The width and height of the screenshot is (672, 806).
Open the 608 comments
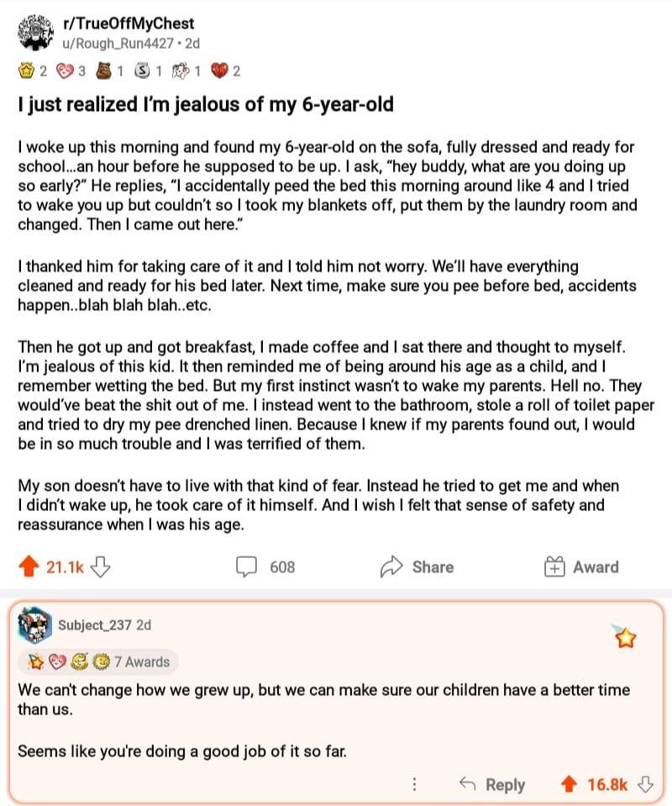coord(265,567)
